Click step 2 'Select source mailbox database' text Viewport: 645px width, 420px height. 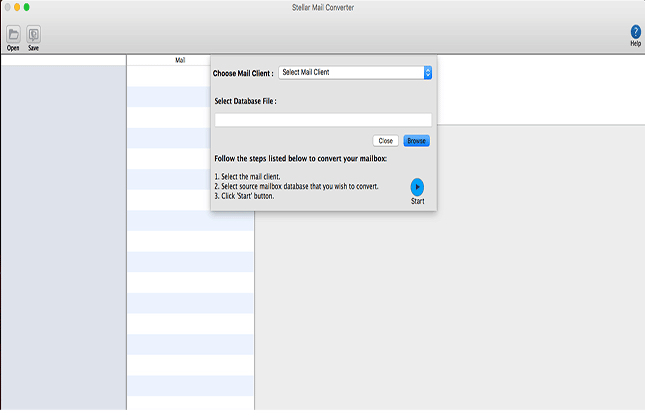(x=296, y=186)
